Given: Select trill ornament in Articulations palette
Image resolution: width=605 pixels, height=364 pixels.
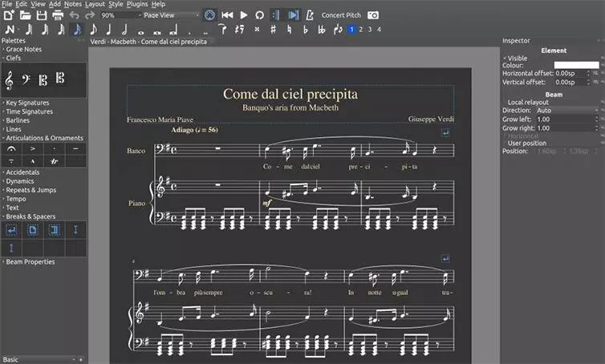Looking at the screenshot, I should pos(54,161).
